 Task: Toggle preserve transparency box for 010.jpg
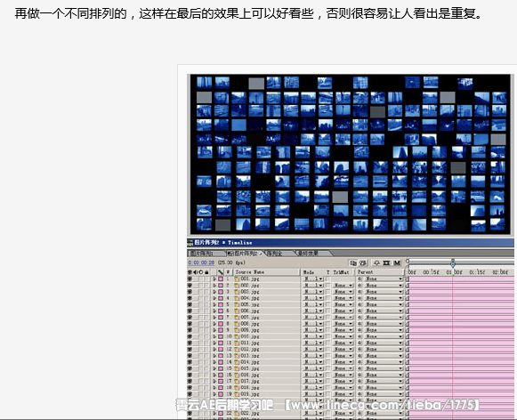point(328,336)
